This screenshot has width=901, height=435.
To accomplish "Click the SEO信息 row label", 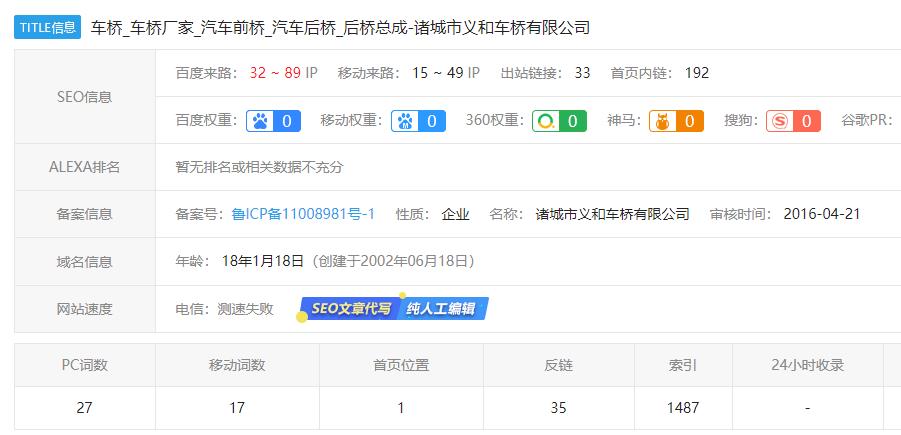I will click(84, 97).
